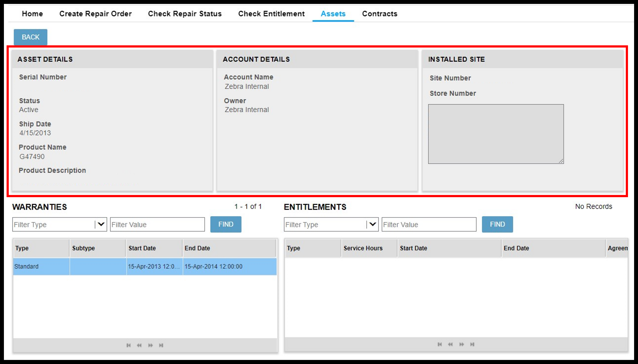This screenshot has height=364, width=638.
Task: Click the G47490 product name value
Action: tap(32, 157)
